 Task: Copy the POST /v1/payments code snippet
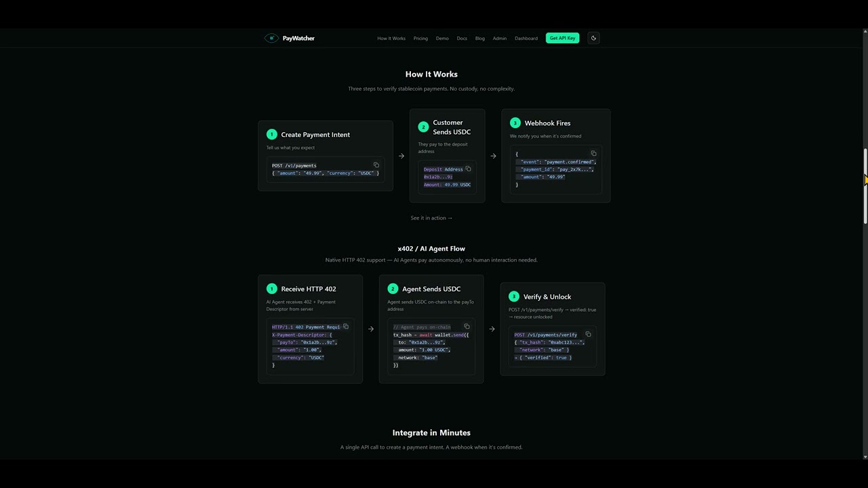click(376, 165)
